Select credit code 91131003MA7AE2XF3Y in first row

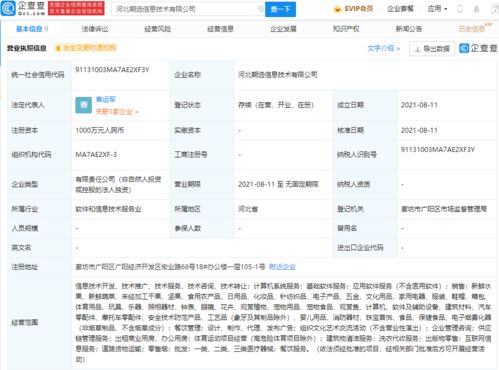pyautogui.click(x=112, y=70)
